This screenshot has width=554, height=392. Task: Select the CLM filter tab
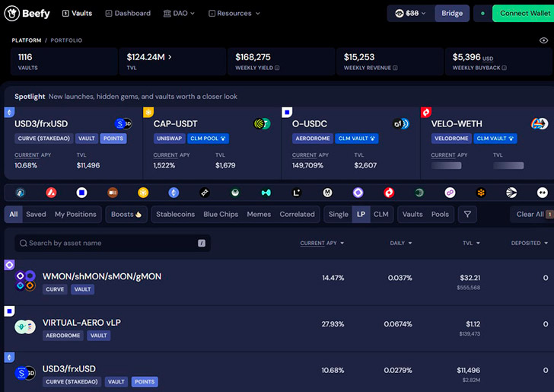pyautogui.click(x=380, y=214)
